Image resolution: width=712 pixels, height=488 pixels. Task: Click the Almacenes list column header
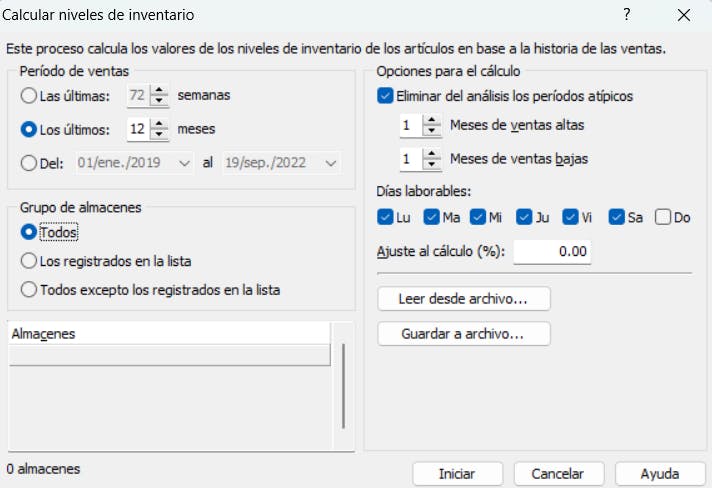coord(168,334)
